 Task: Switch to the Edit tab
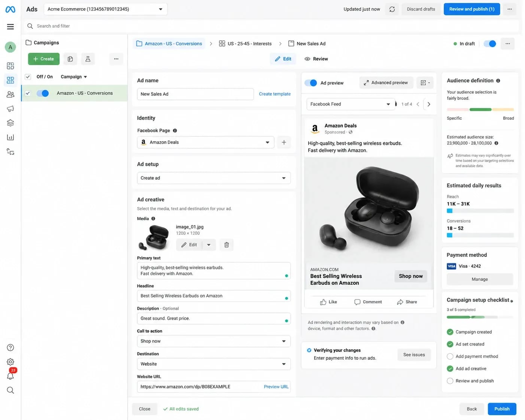click(283, 59)
